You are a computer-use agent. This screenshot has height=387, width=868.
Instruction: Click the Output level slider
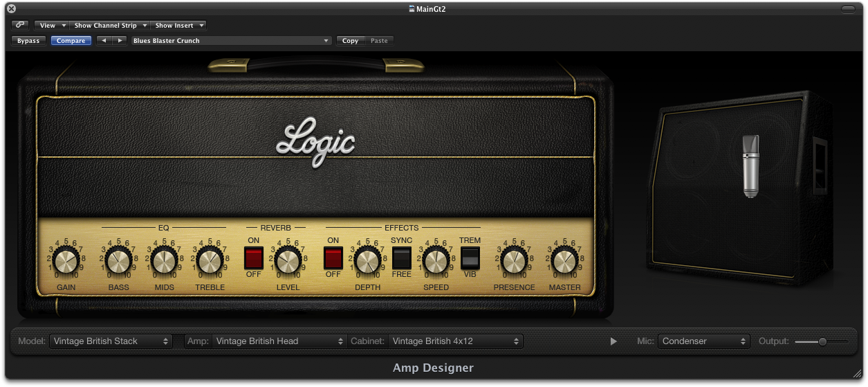(822, 341)
